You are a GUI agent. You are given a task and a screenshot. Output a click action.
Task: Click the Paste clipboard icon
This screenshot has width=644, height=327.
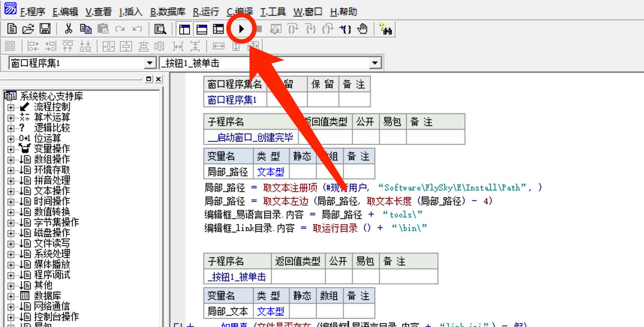(103, 29)
